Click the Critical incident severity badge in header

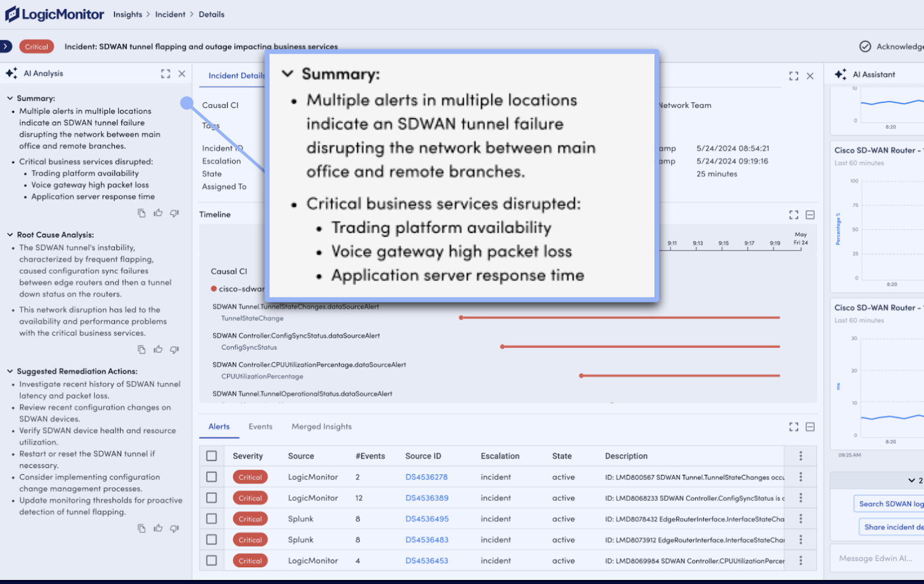pos(36,47)
